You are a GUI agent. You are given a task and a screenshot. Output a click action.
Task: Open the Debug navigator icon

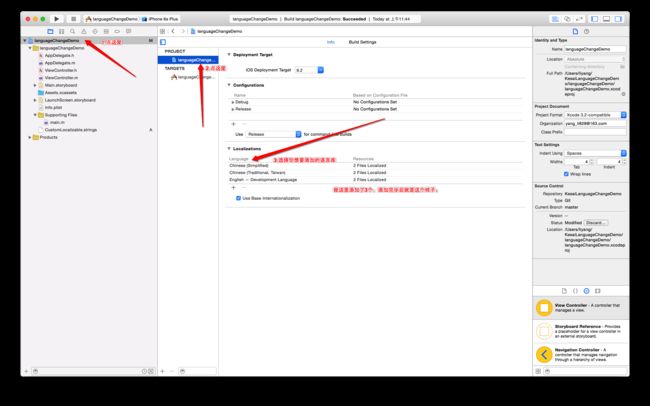click(x=106, y=32)
